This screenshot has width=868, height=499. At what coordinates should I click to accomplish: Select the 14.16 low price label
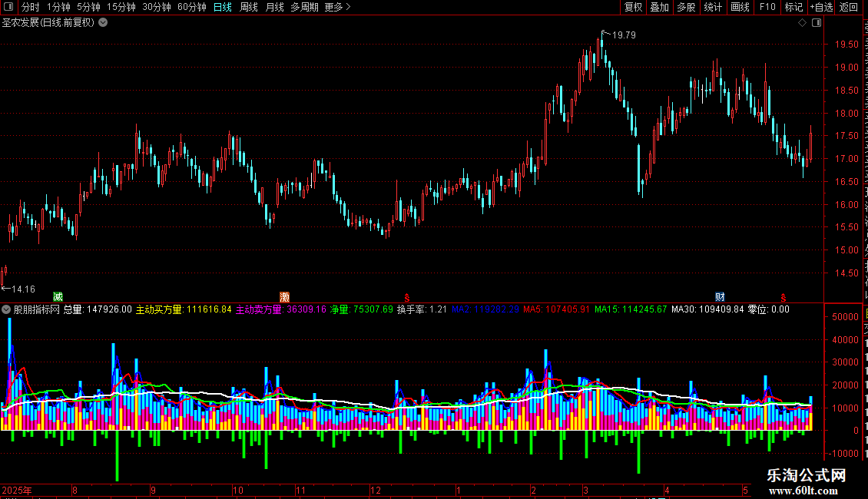point(23,289)
